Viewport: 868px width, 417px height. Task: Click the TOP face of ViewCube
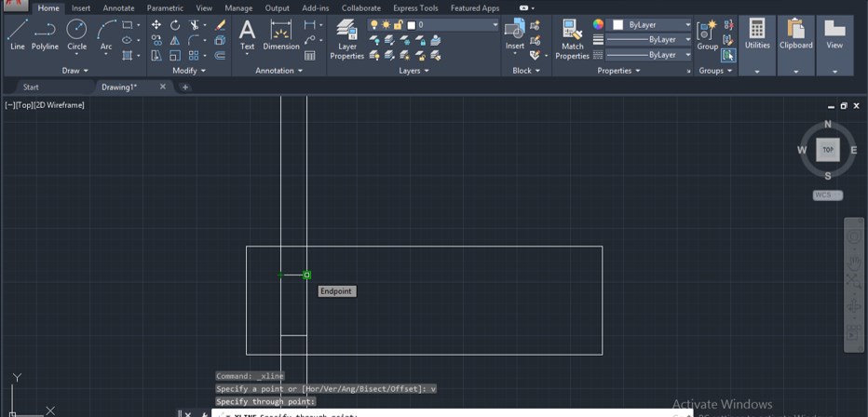[828, 150]
